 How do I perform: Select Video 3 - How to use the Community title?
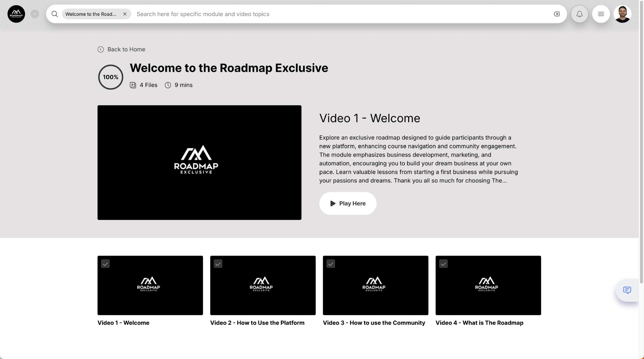(374, 323)
